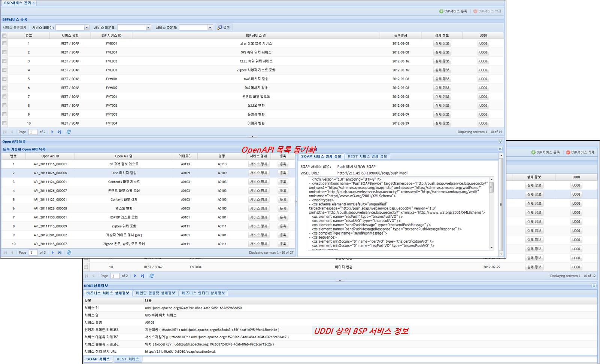Switch to REST 서비스 명세 정보 tab

click(x=367, y=156)
